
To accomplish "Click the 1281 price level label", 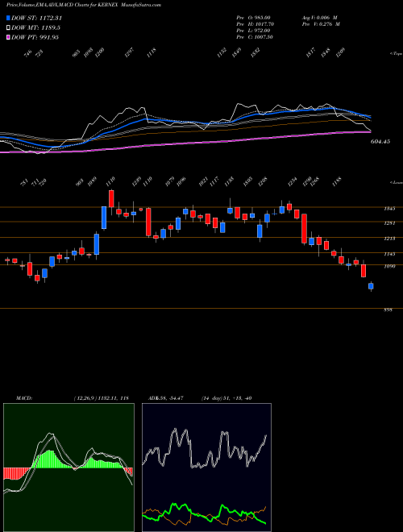I will pos(389,223).
